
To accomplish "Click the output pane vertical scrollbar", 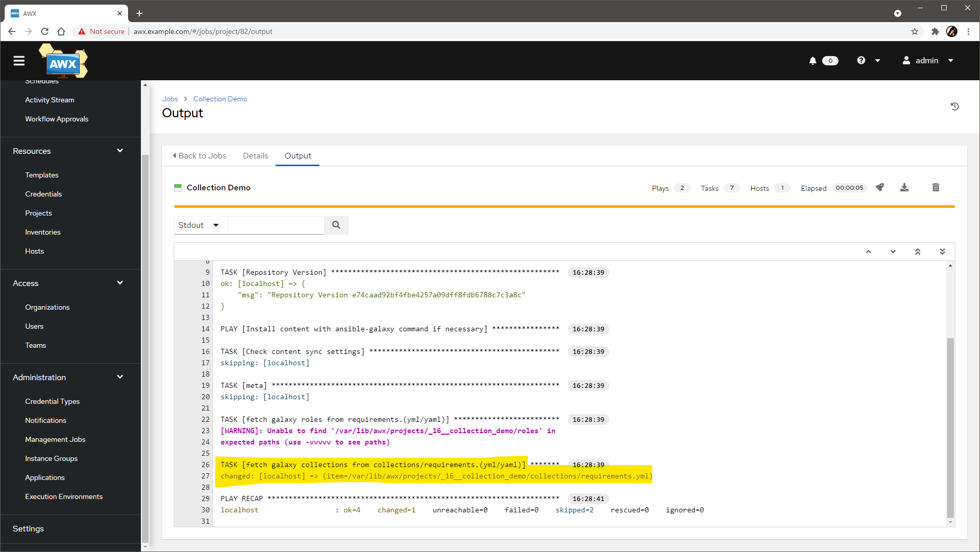I will tap(950, 427).
